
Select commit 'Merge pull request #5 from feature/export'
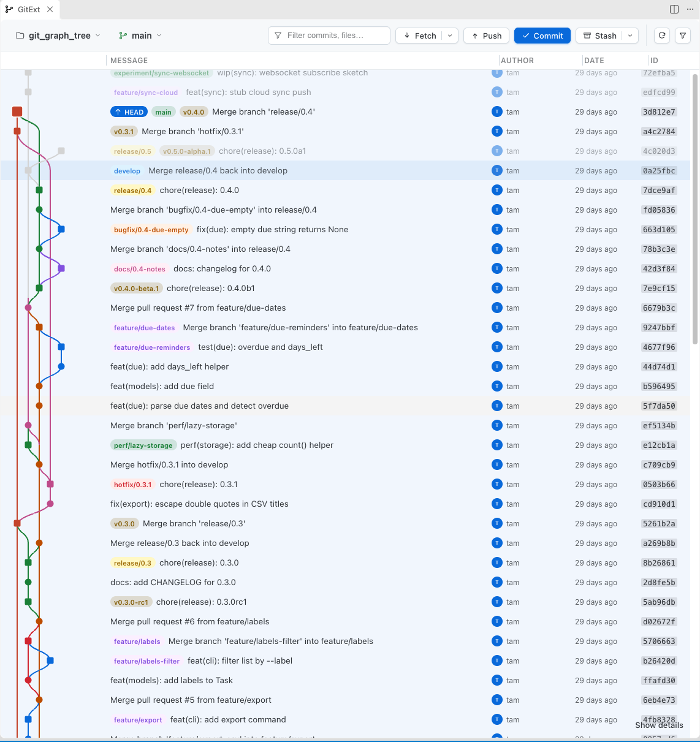191,700
